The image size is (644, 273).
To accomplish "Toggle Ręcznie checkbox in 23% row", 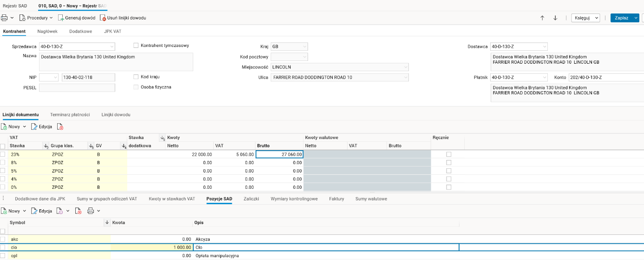I will (448, 154).
